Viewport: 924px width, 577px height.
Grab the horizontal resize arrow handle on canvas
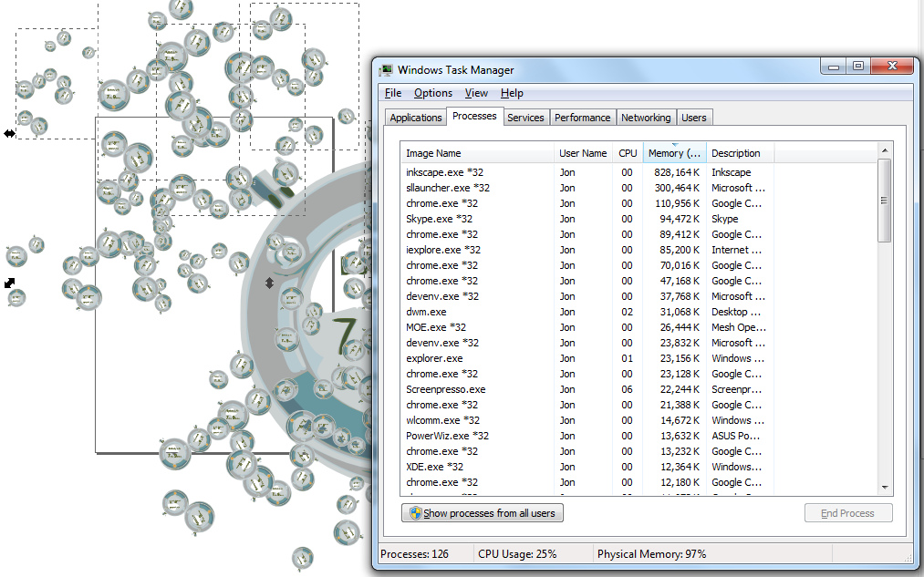pyautogui.click(x=9, y=133)
